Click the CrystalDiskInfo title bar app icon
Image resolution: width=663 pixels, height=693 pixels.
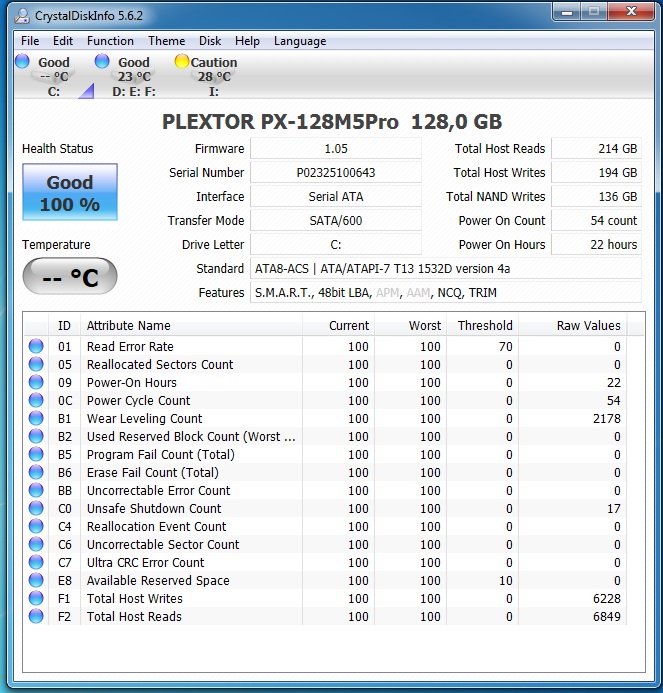tap(21, 15)
